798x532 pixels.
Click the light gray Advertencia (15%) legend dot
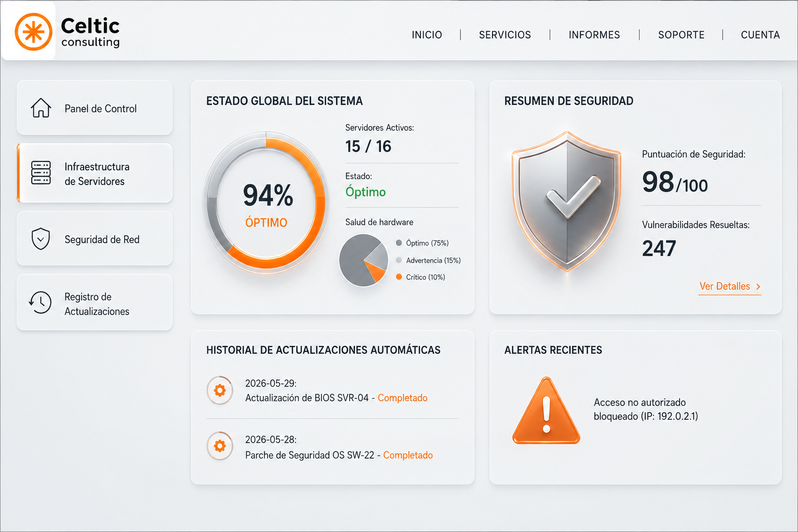point(399,260)
